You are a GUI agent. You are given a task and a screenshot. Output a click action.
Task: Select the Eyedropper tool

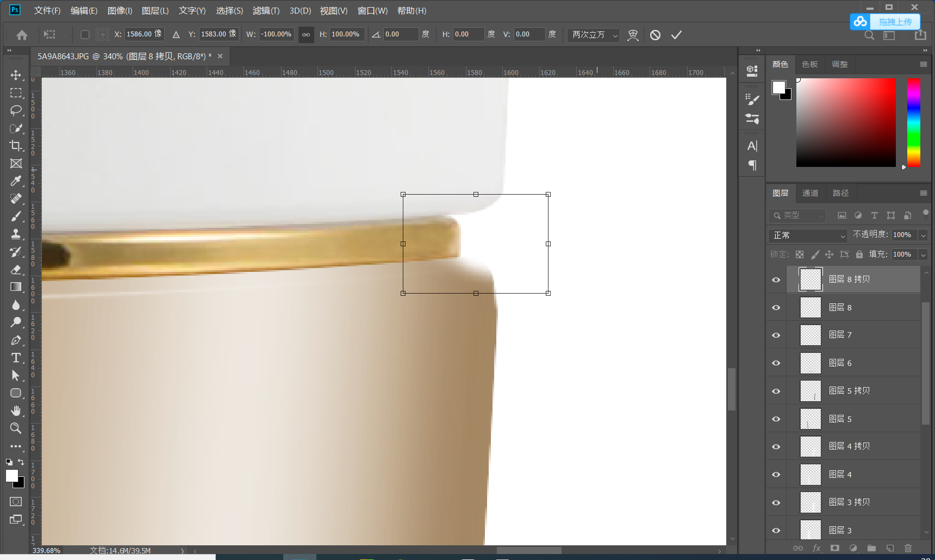pos(16,181)
